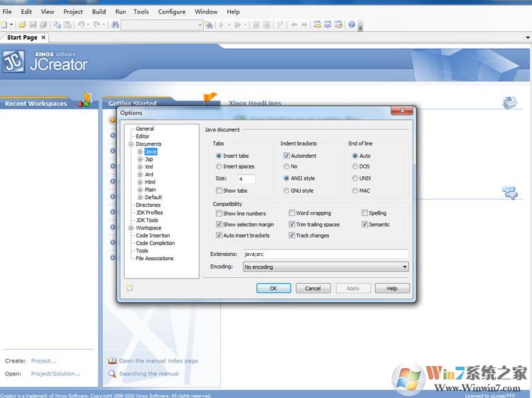Click the blue Help question mark icon

click(x=352, y=25)
